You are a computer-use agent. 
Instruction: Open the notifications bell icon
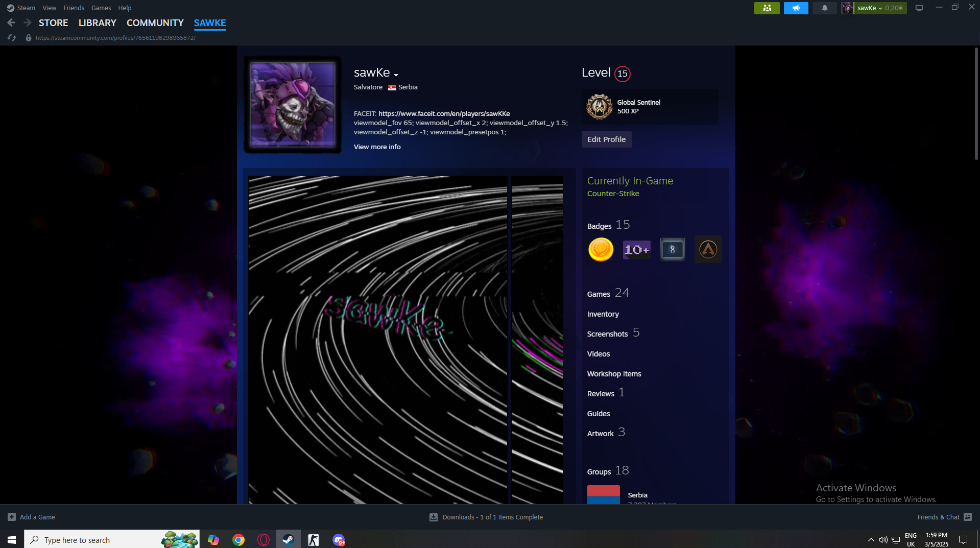[824, 8]
